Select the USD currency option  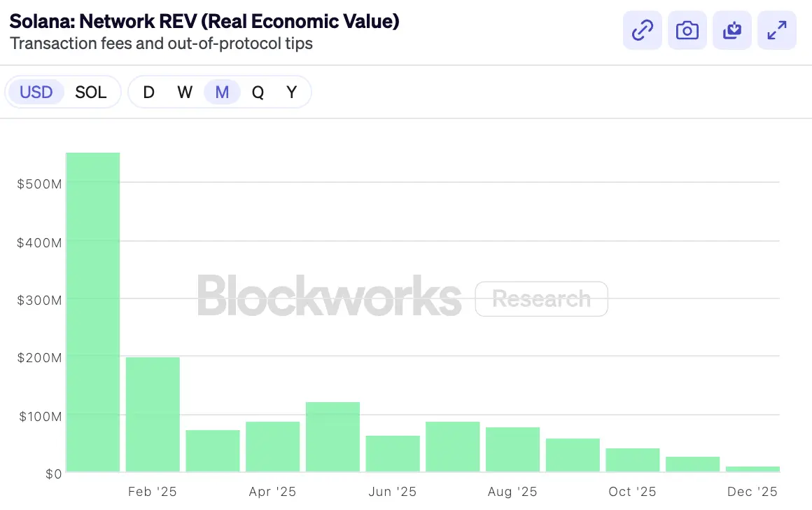[36, 92]
